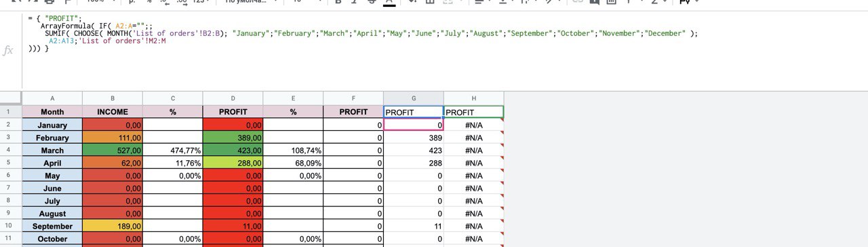Click cell G10 showing 11
The height and width of the screenshot is (247, 868).
click(x=414, y=226)
